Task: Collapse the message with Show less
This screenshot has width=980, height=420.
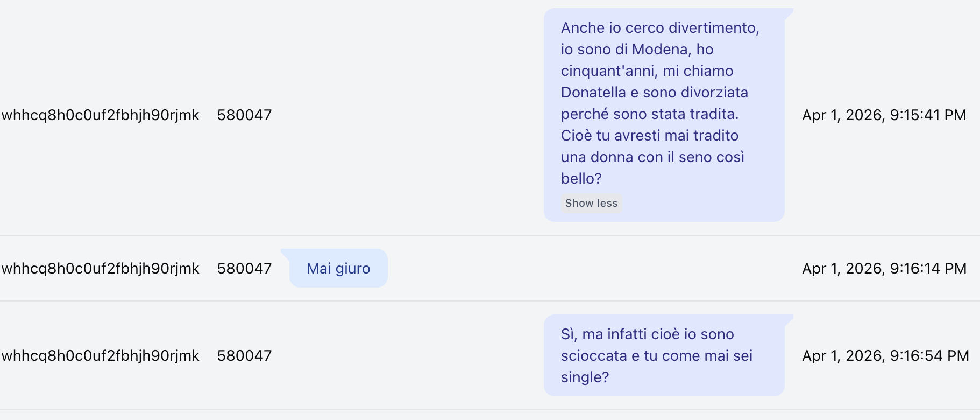Action: 591,203
